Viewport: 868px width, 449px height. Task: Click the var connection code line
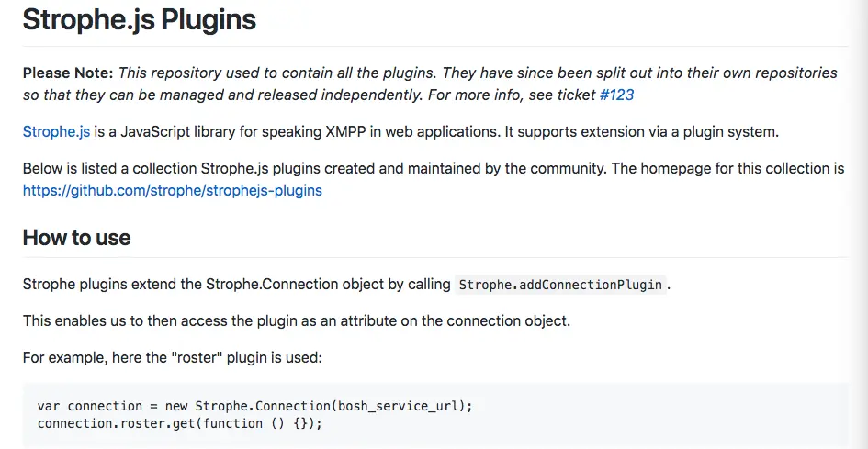[254, 406]
